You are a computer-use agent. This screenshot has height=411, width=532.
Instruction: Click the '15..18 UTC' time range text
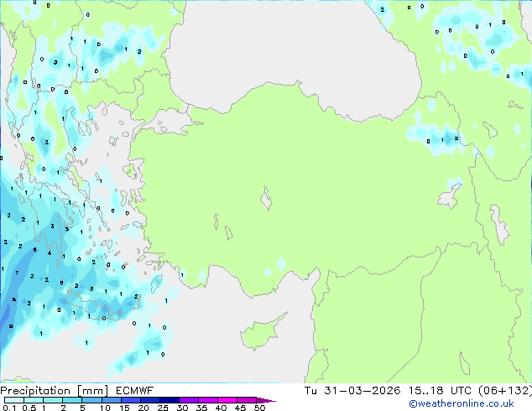tap(440, 391)
